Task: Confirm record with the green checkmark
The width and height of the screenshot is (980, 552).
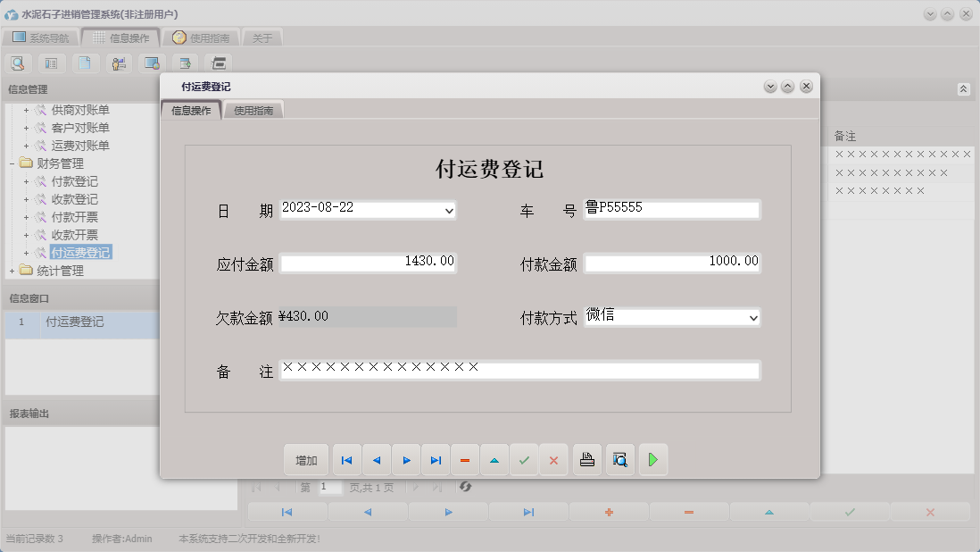Action: click(x=525, y=459)
